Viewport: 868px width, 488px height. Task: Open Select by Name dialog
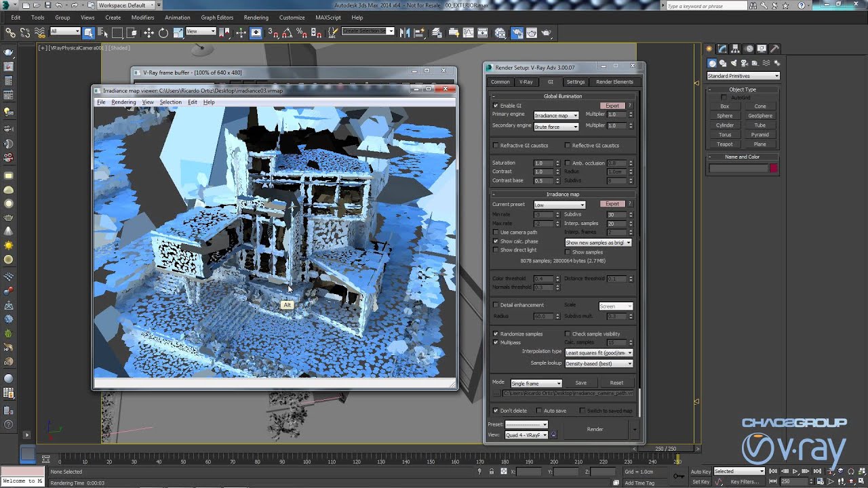(102, 32)
